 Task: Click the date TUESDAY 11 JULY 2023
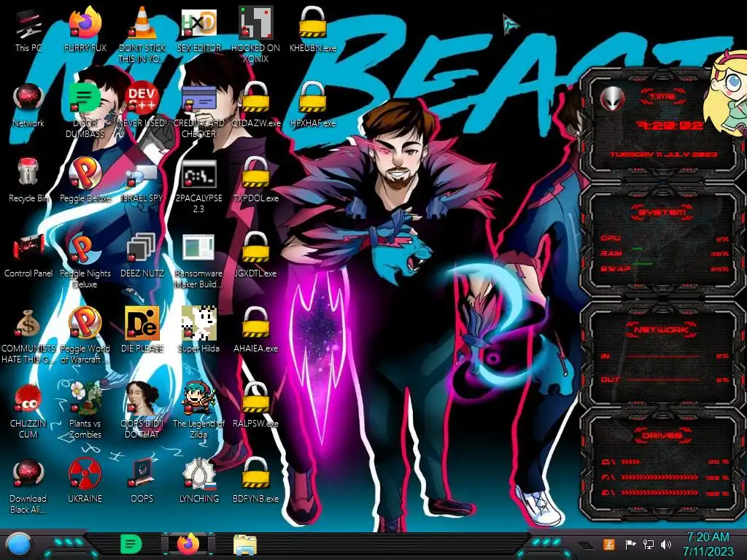663,155
